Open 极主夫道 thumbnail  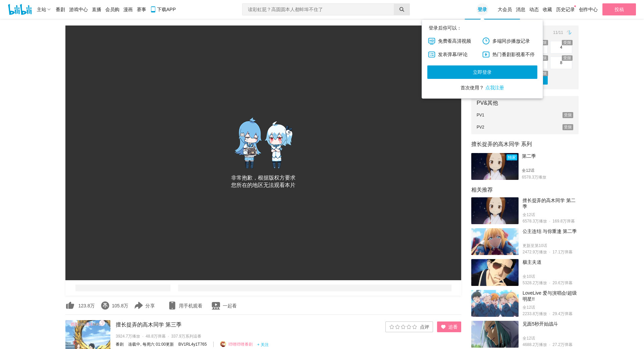tap(495, 272)
